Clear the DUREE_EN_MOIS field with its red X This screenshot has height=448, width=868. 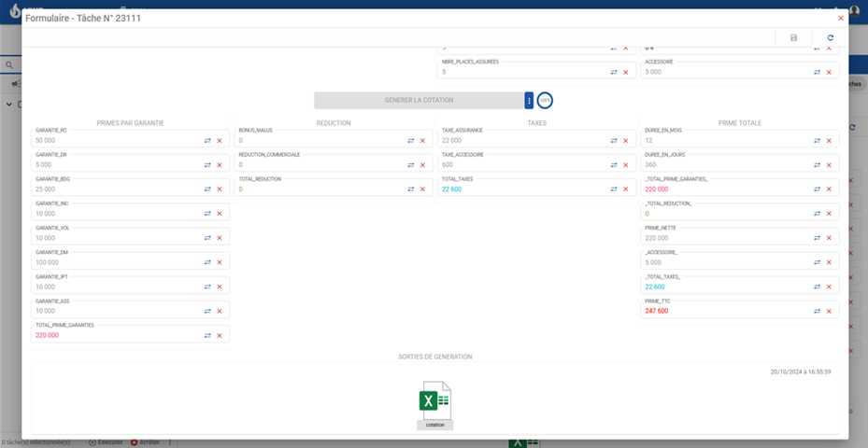click(829, 140)
